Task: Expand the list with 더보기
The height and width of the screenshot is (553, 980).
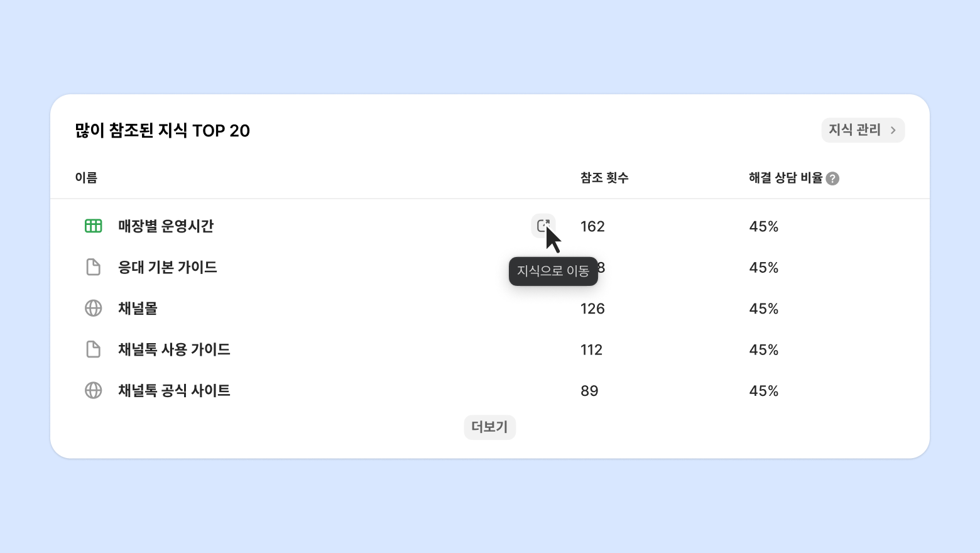Action: [x=489, y=427]
